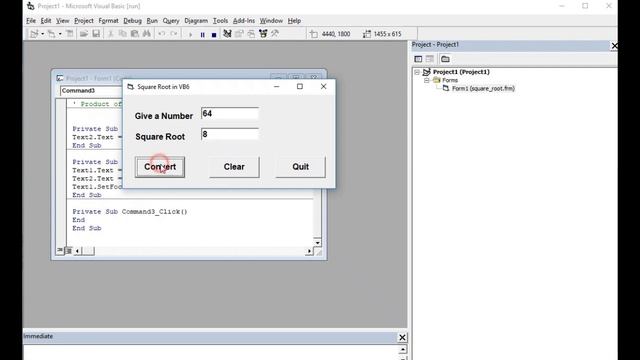Click the Undo arrow in toolbar
Viewport: 640px width, 360px height.
click(x=162, y=34)
